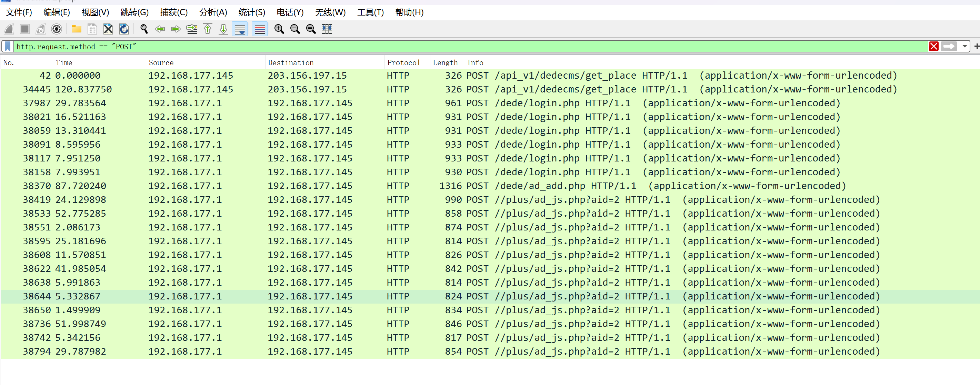Image resolution: width=980 pixels, height=385 pixels.
Task: Open the 编辑(E) menu
Action: (57, 12)
